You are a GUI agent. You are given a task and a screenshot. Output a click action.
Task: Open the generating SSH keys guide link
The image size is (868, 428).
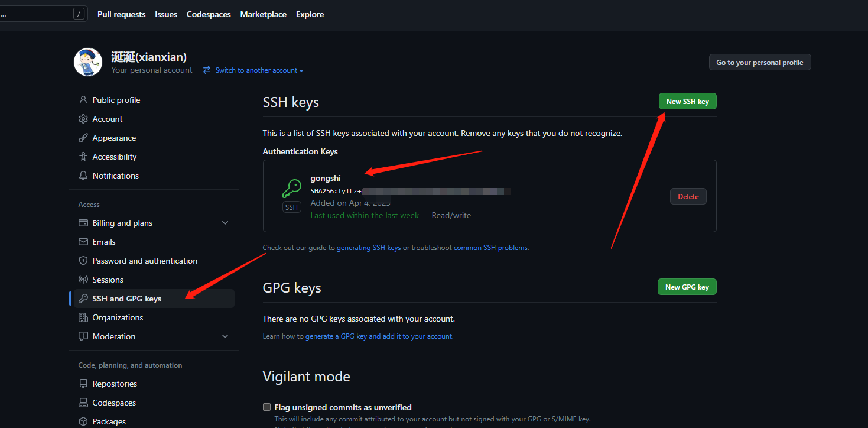(x=369, y=248)
